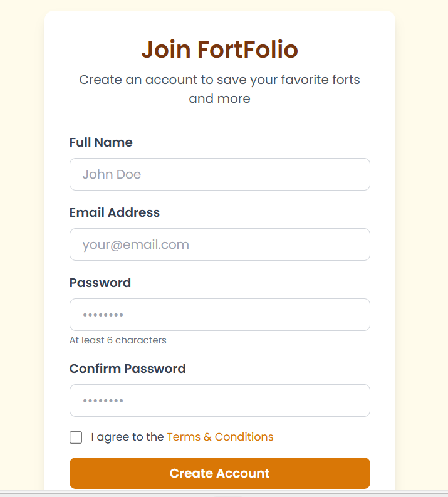Click the cream background left of the form card
This screenshot has width=448, height=497.
point(22,251)
